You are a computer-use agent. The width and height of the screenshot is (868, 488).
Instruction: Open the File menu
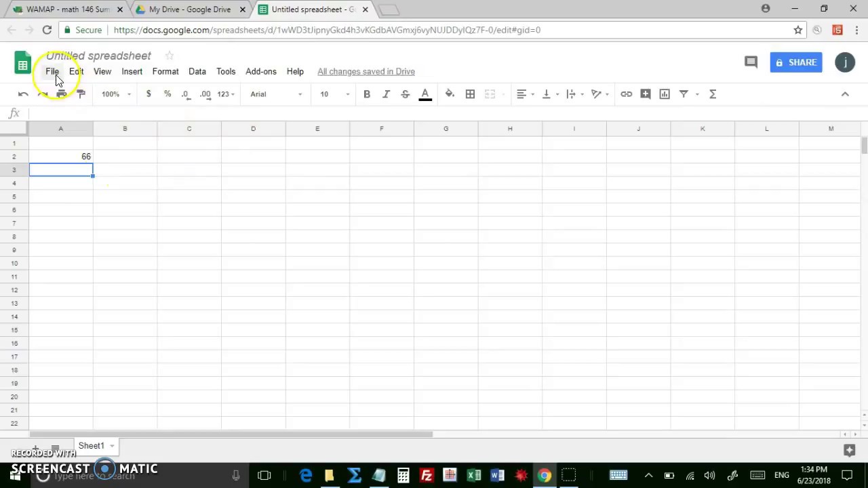[x=52, y=71]
